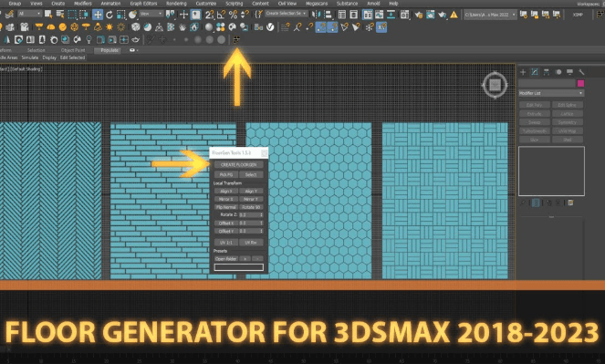Switch to Modify panel tab
Viewport: 605px width, 364px height.
click(x=535, y=72)
